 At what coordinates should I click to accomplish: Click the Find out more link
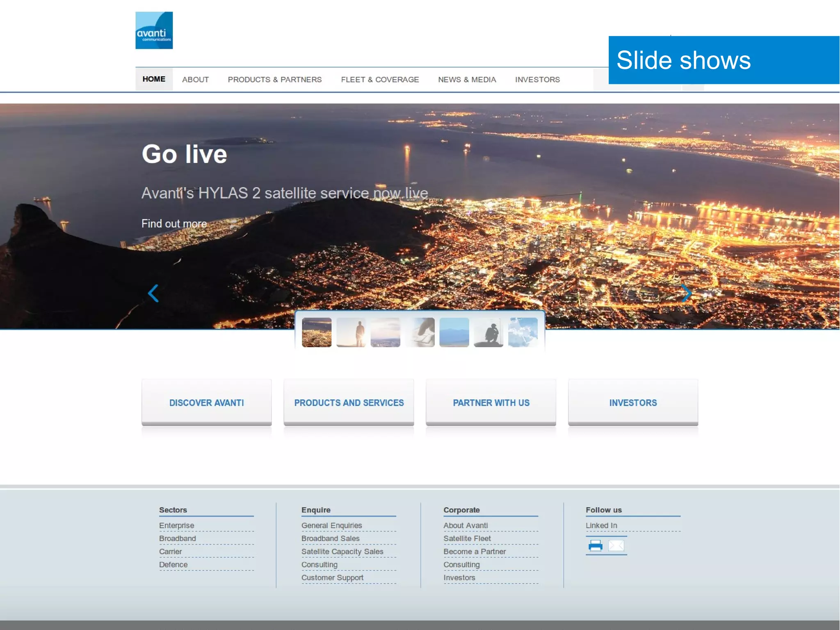pos(174,224)
